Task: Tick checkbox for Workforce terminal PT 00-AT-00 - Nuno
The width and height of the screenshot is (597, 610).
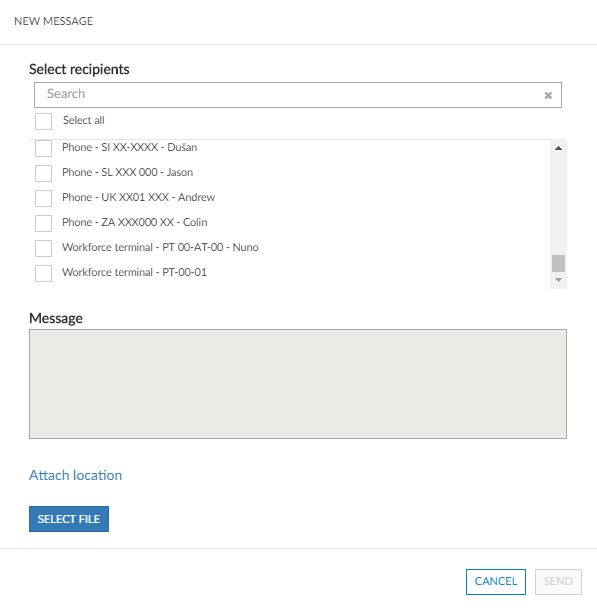Action: coord(43,248)
